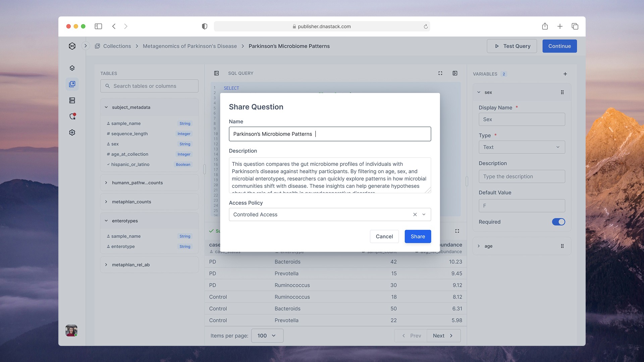Click drag handle of age variable
The height and width of the screenshot is (362, 644).
pyautogui.click(x=562, y=246)
